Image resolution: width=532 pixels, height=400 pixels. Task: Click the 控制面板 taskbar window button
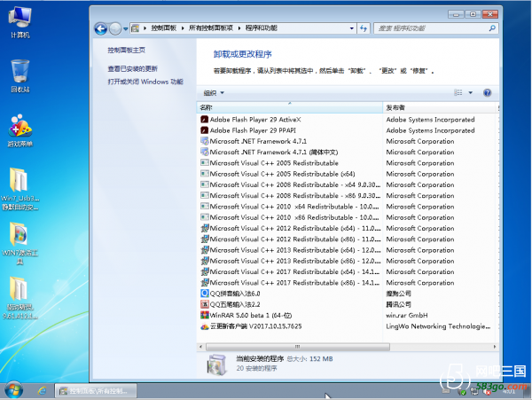pyautogui.click(x=96, y=391)
